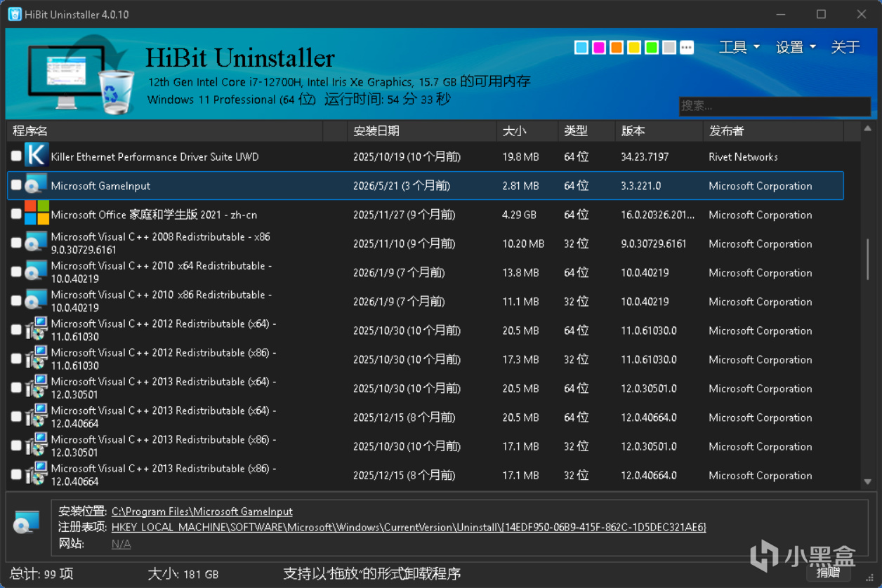Apply the gray theme color swatch
The width and height of the screenshot is (882, 588).
pyautogui.click(x=669, y=47)
